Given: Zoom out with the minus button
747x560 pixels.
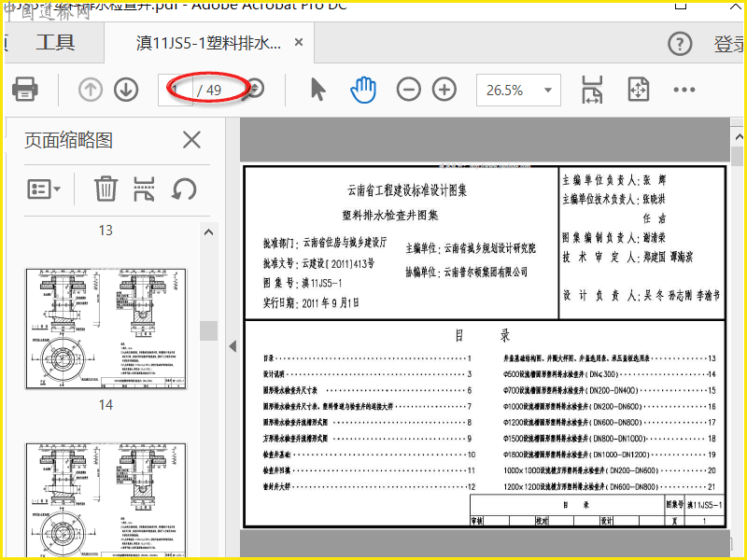Looking at the screenshot, I should tap(409, 89).
